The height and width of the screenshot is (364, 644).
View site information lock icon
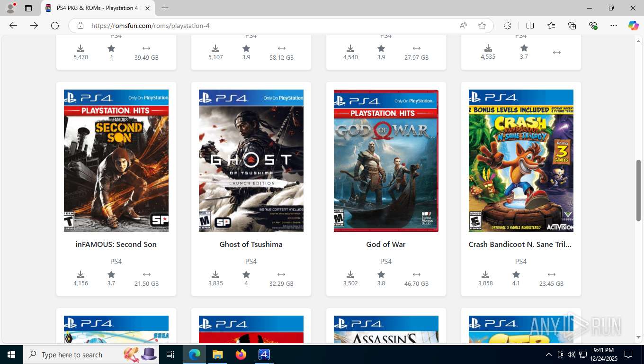(80, 26)
